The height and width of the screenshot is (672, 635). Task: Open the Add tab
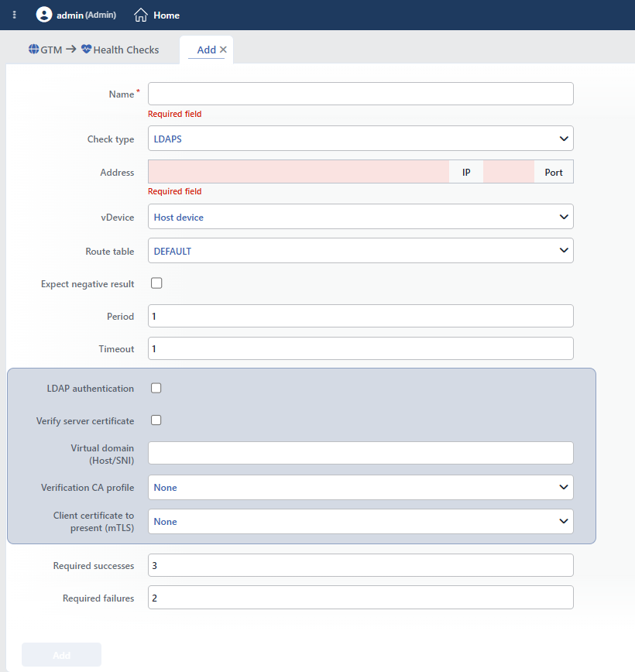click(x=206, y=50)
